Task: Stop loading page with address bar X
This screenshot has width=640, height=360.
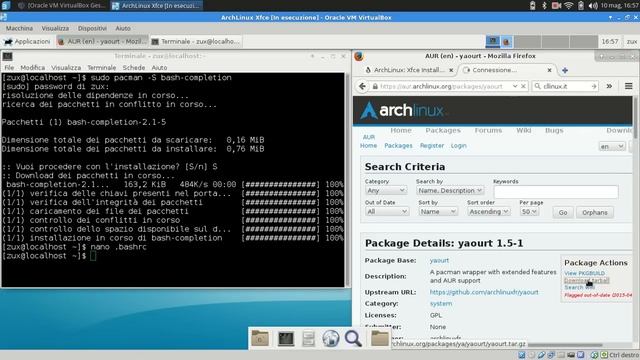Action: (x=523, y=86)
